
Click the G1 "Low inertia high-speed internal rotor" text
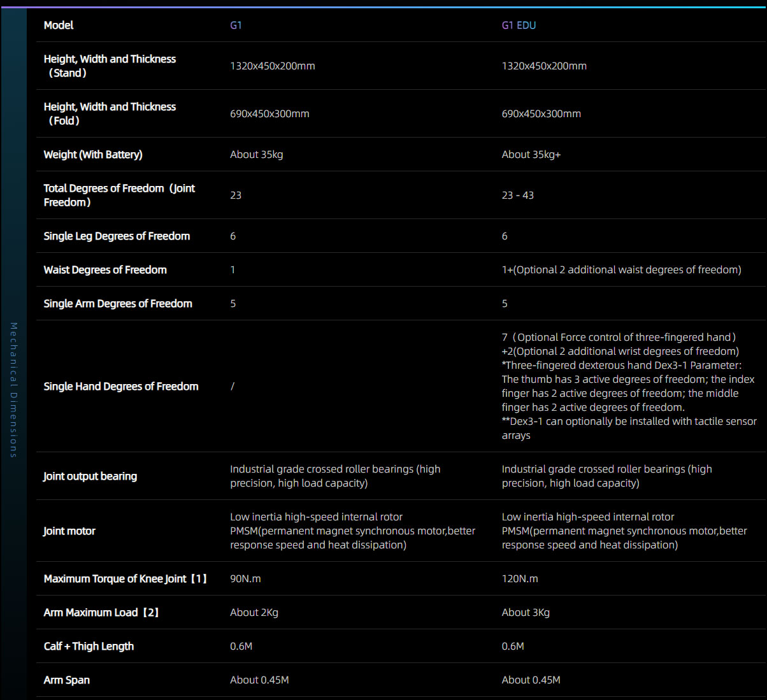pyautogui.click(x=353, y=531)
